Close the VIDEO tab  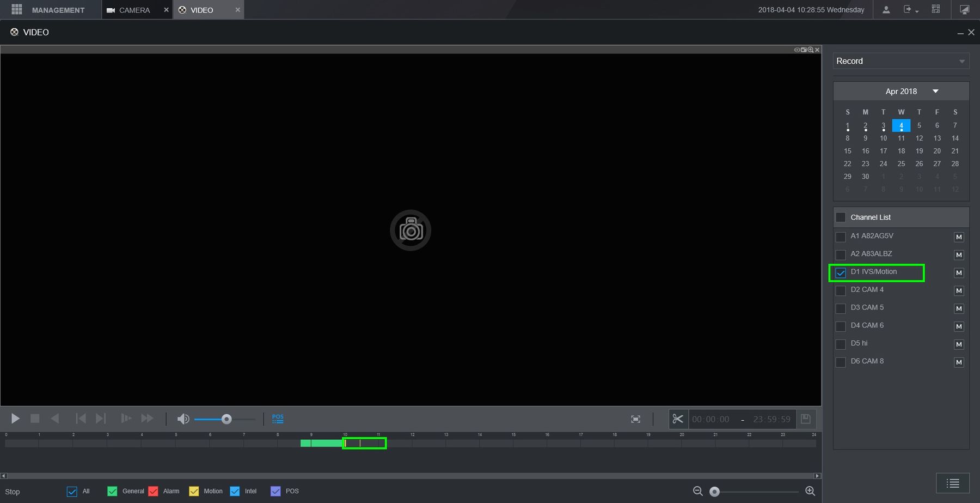click(238, 10)
